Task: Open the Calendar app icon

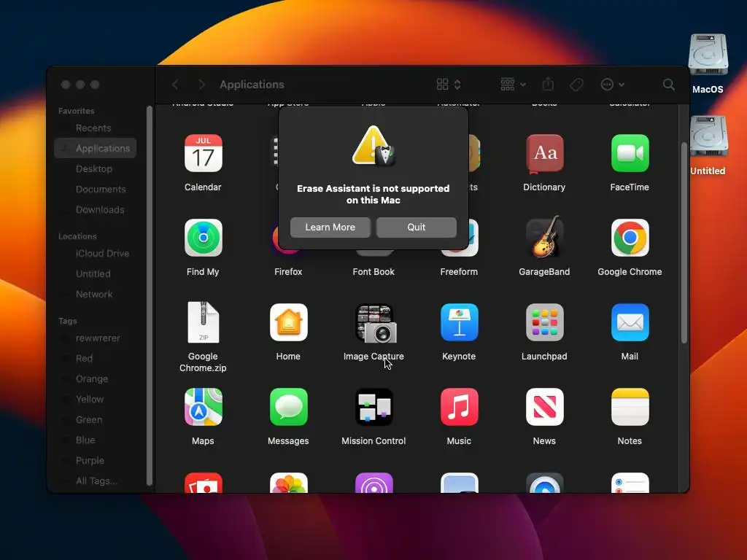Action: 203,153
